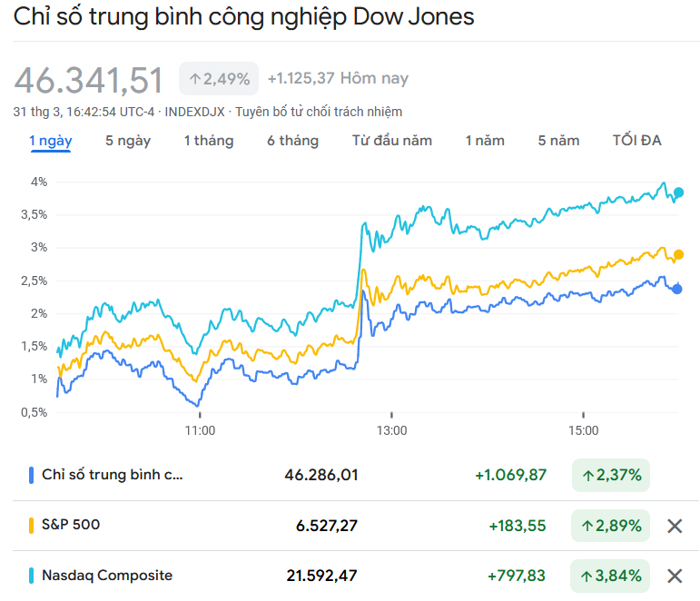Click the yellow S&P 500 color marker
700x601 pixels.
coord(32,525)
